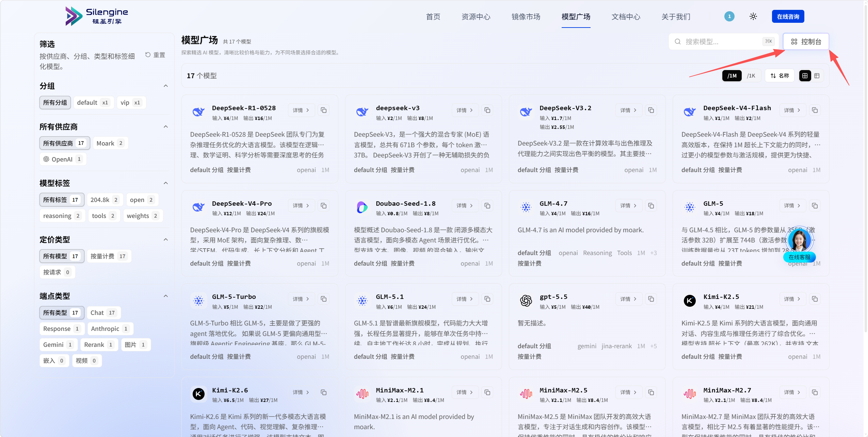Copy the MiniMax-M2.7 model name
868x437 pixels.
(815, 392)
